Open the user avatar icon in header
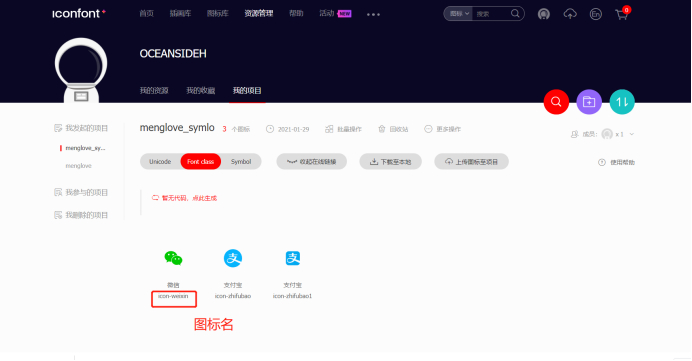The height and width of the screenshot is (361, 692). 544,14
